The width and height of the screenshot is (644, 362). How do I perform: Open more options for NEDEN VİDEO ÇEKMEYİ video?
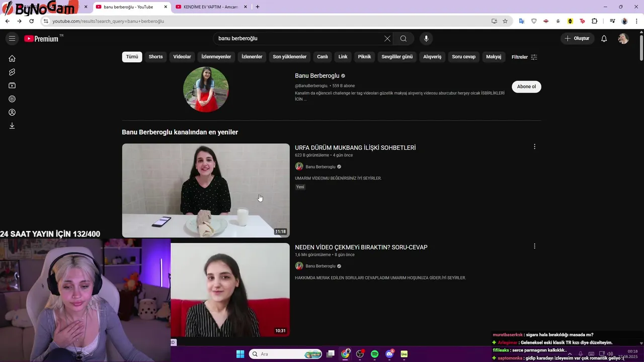(534, 246)
